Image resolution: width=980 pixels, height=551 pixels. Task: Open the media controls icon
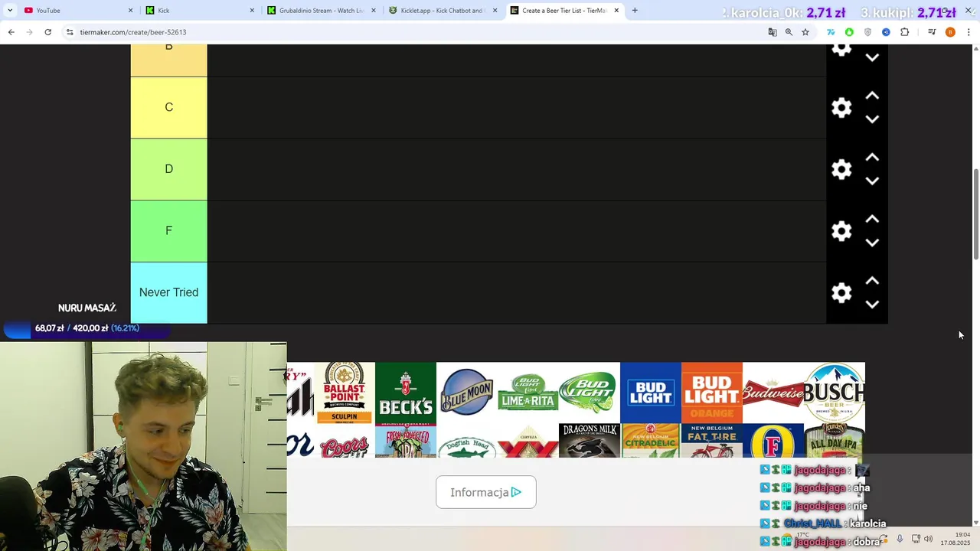coord(932,32)
